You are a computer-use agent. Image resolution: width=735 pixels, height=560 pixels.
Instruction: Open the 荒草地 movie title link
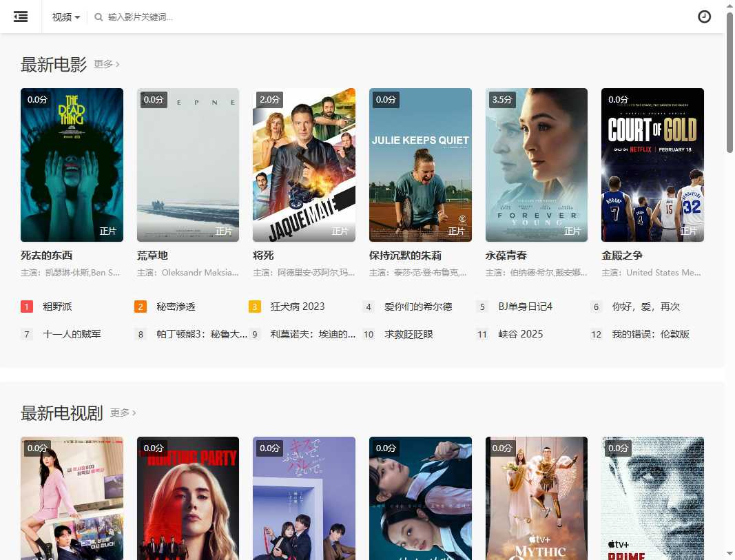pyautogui.click(x=152, y=255)
